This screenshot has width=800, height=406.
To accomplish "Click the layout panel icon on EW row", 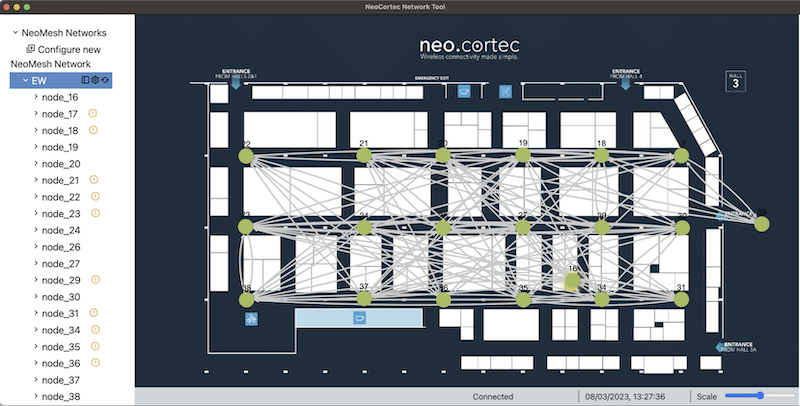I will (x=85, y=80).
